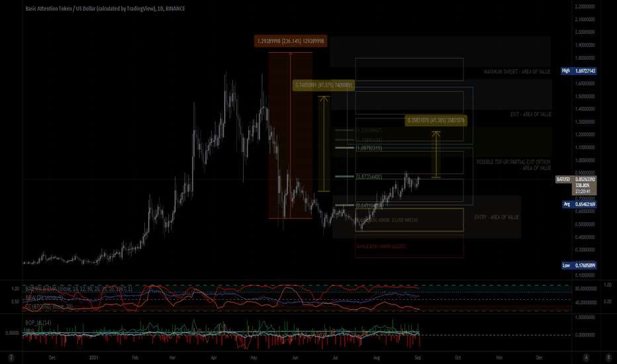The height and width of the screenshot is (364, 617).
Task: Click the 1.00000000 main price axis tick
Action: click(585, 161)
